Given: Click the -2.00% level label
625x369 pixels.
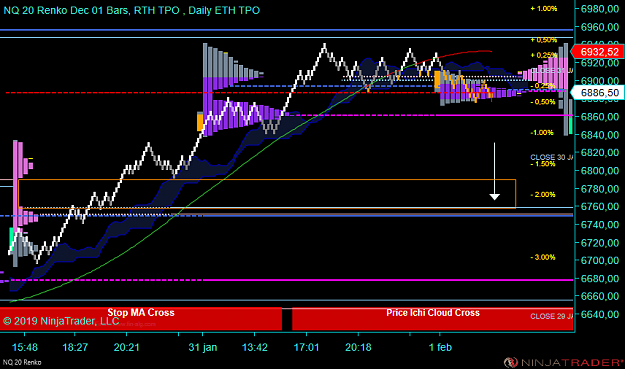Looking at the screenshot, I should click(542, 194).
